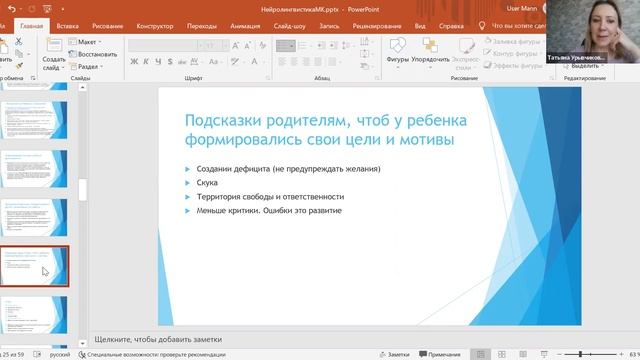Open the Вставка ribbon tab

67,26
